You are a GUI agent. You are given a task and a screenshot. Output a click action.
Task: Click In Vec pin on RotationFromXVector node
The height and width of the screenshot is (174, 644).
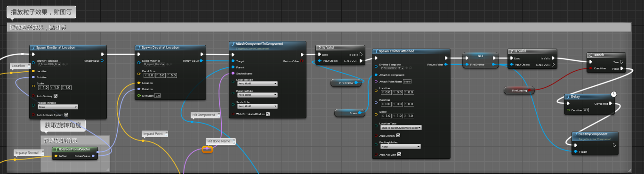coord(56,156)
